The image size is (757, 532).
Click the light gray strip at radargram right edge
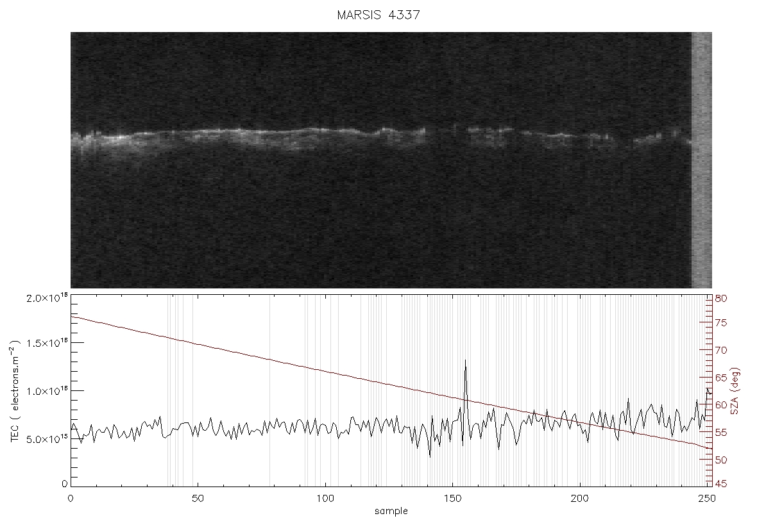pyautogui.click(x=701, y=160)
